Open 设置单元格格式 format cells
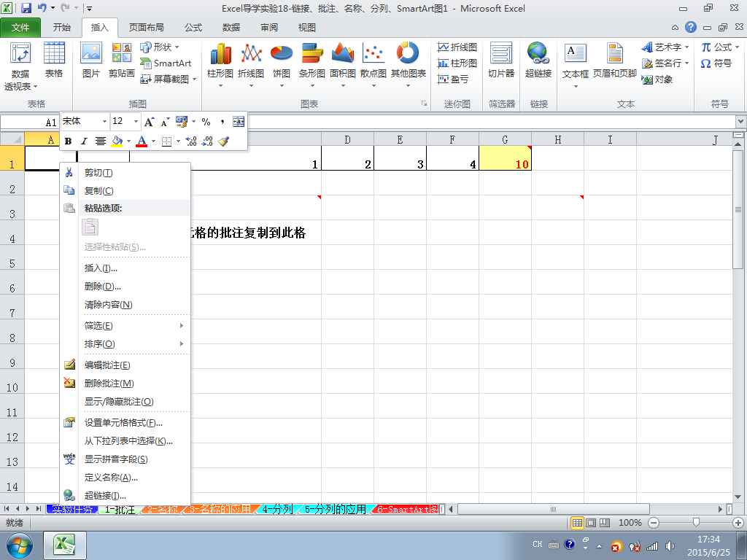747x560 pixels. tap(125, 422)
